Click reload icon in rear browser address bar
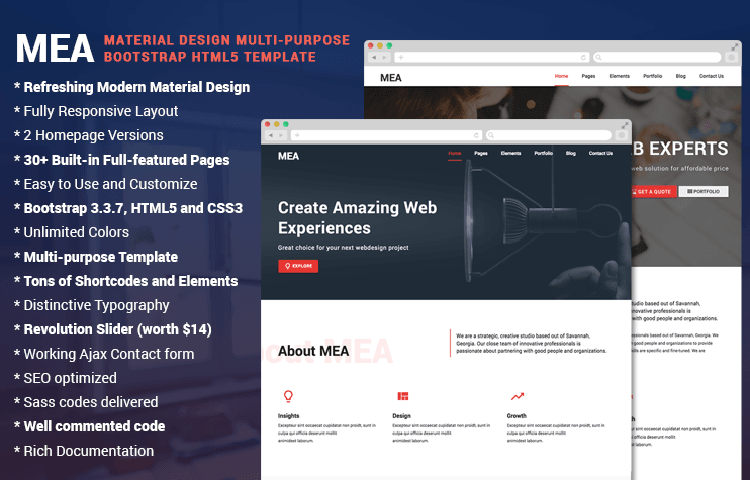The height and width of the screenshot is (480, 750). (583, 57)
